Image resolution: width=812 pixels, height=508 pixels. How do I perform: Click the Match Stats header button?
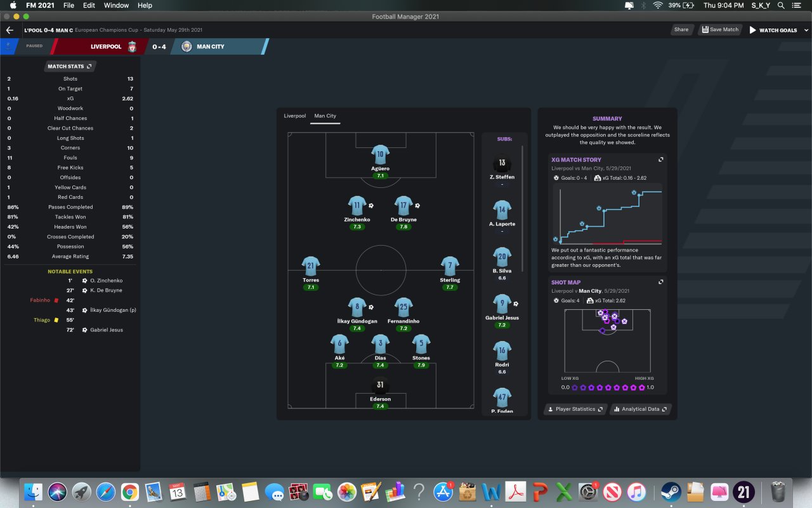point(70,66)
